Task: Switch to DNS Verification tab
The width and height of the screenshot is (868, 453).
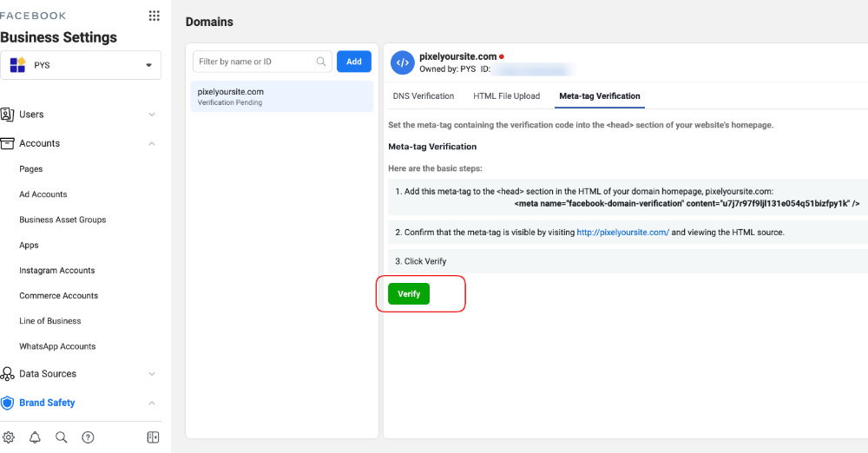Action: (424, 95)
